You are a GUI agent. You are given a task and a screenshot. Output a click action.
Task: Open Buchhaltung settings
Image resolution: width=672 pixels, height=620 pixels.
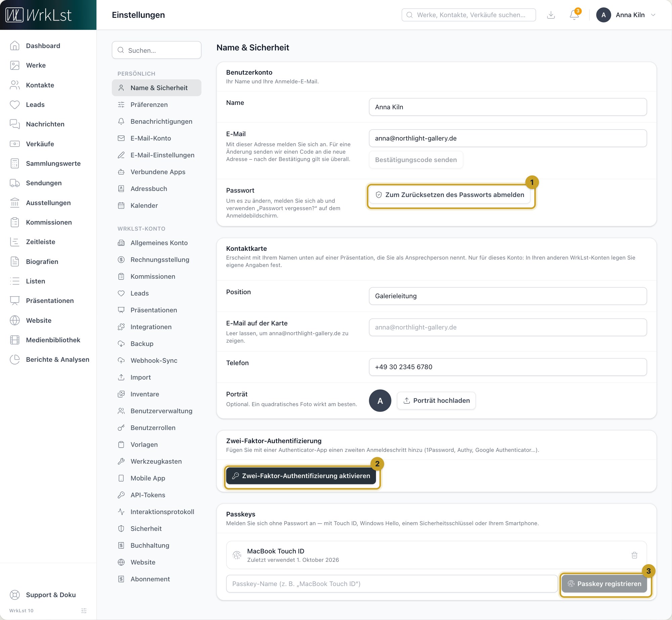pos(157,545)
